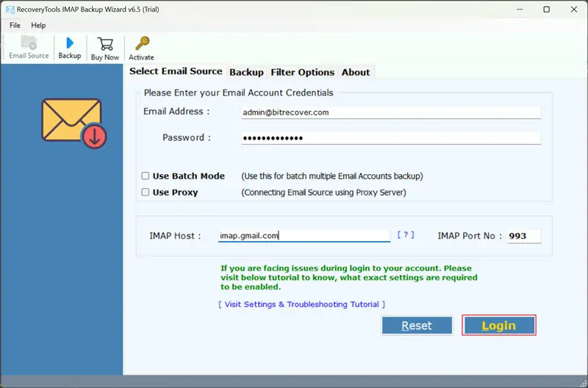Click the green login issues notice text

pyautogui.click(x=348, y=278)
